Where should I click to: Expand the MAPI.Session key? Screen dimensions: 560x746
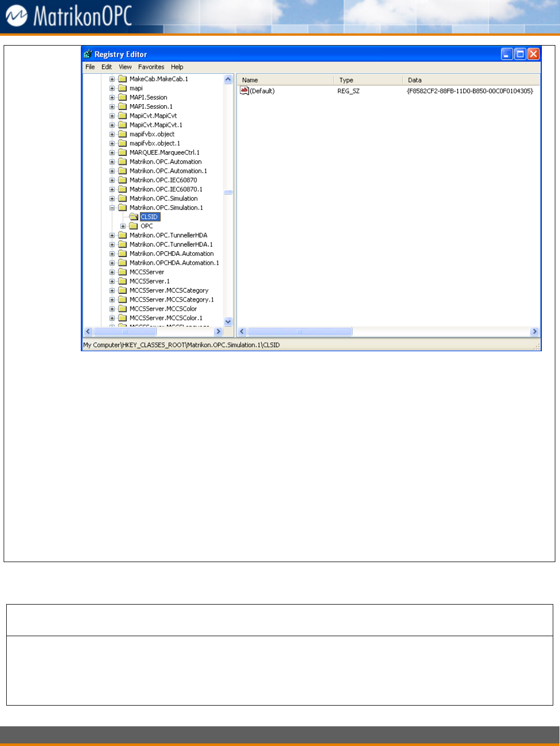pos(112,97)
